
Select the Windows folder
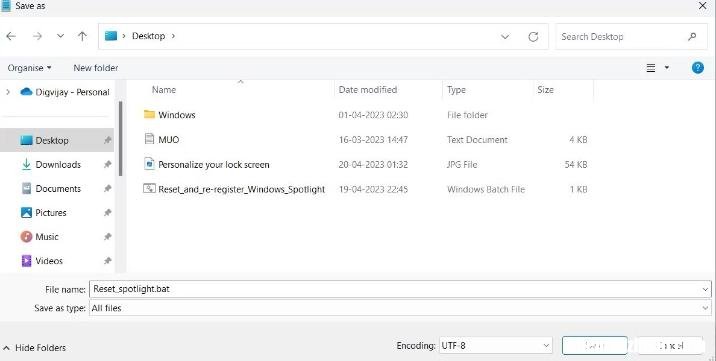(x=177, y=115)
